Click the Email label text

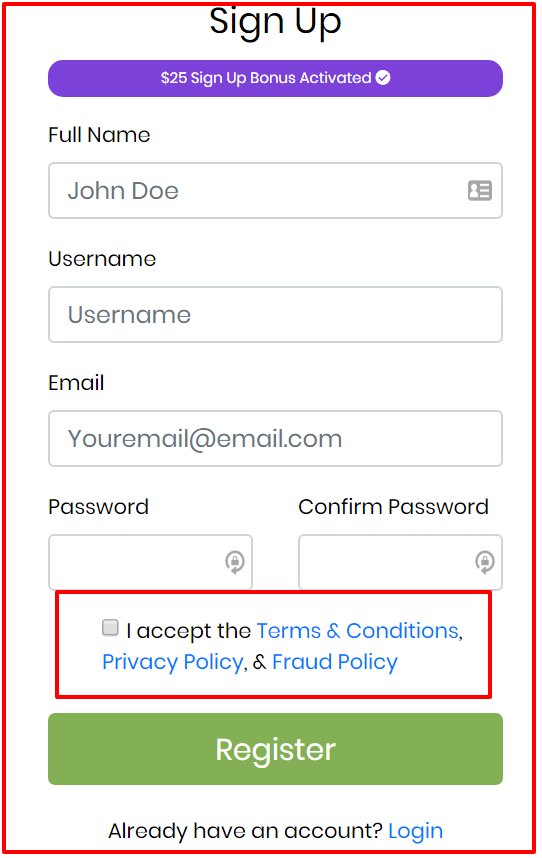pyautogui.click(x=76, y=383)
